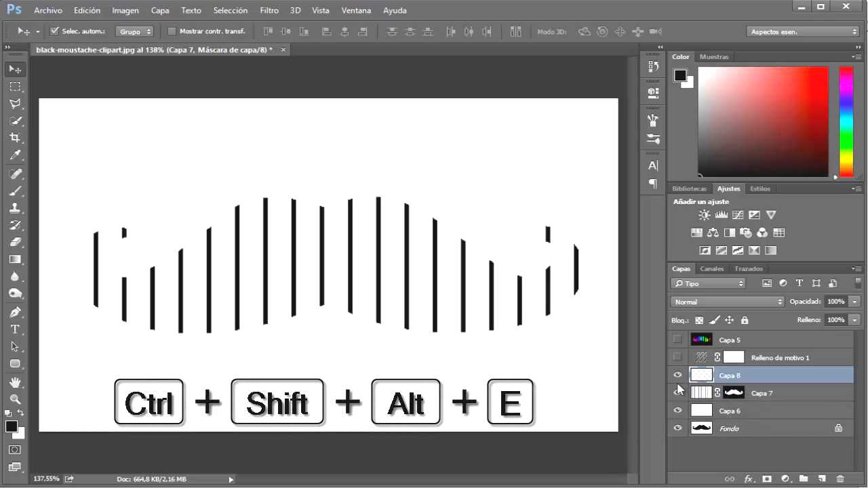Viewport: 868px width, 488px height.
Task: Hide the Fondo layer
Action: 677,428
